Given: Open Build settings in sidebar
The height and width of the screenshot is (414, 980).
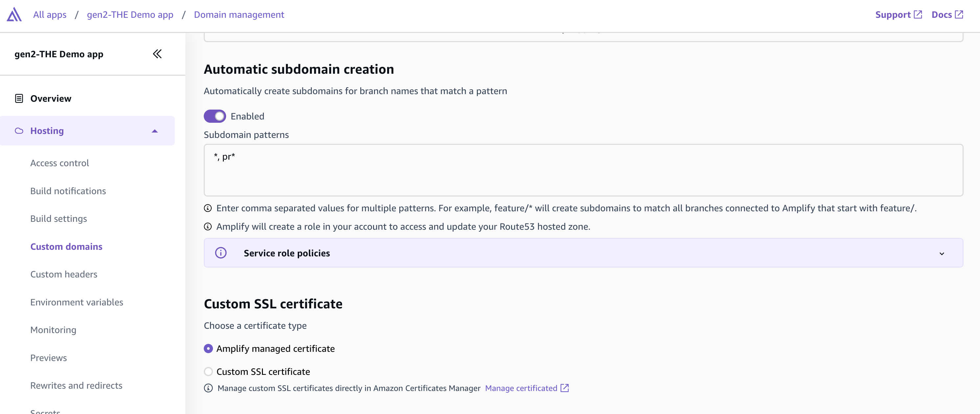Looking at the screenshot, I should click(58, 219).
